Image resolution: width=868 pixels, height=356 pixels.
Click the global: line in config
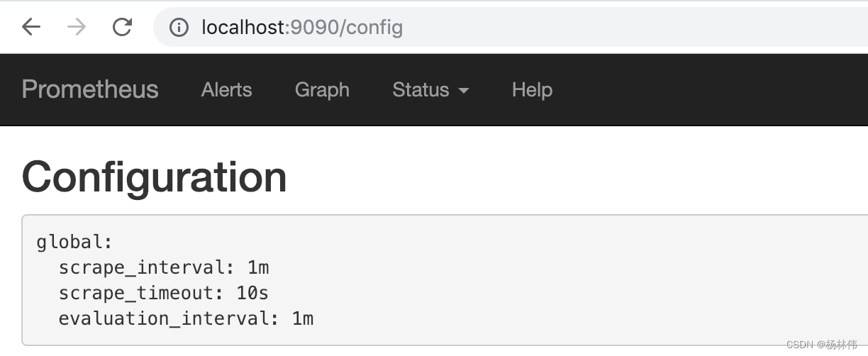(x=74, y=242)
